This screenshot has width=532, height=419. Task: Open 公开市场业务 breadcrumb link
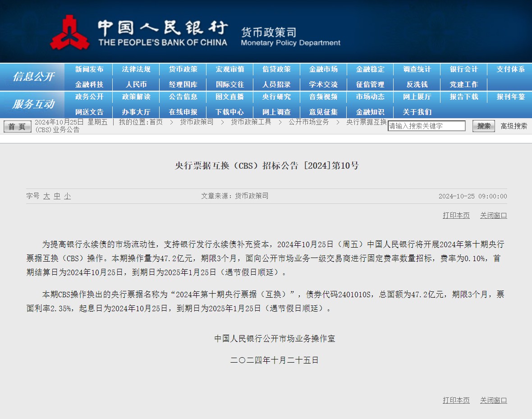(x=309, y=122)
